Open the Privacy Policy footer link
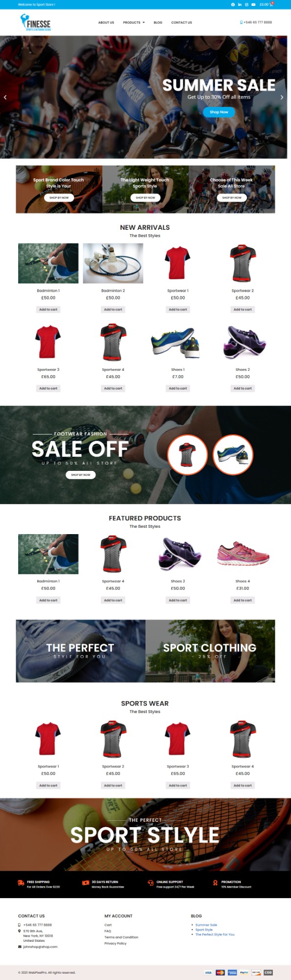 (x=115, y=943)
